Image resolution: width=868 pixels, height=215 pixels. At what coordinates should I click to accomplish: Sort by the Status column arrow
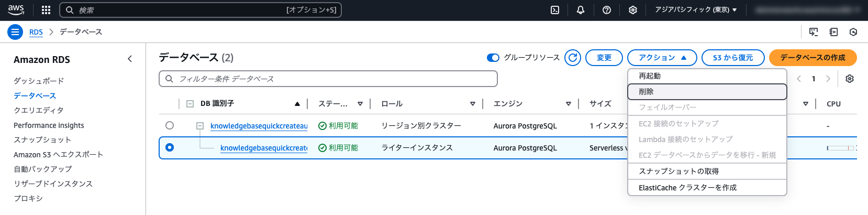coord(360,104)
